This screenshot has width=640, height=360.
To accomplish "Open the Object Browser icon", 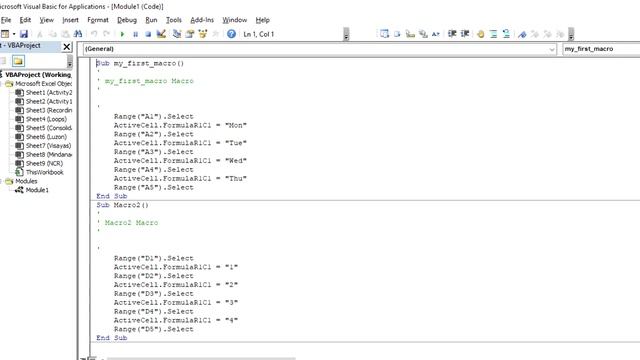I will coord(203,34).
